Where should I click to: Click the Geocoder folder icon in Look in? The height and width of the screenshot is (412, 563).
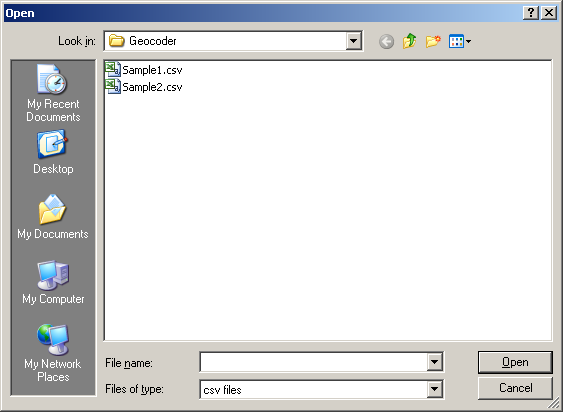pyautogui.click(x=116, y=41)
